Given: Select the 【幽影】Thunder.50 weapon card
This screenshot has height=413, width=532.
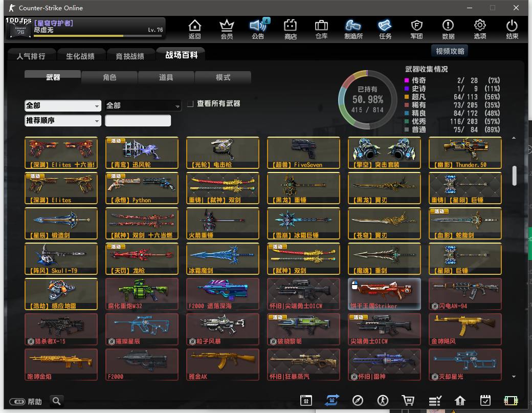Looking at the screenshot, I should pyautogui.click(x=465, y=153).
